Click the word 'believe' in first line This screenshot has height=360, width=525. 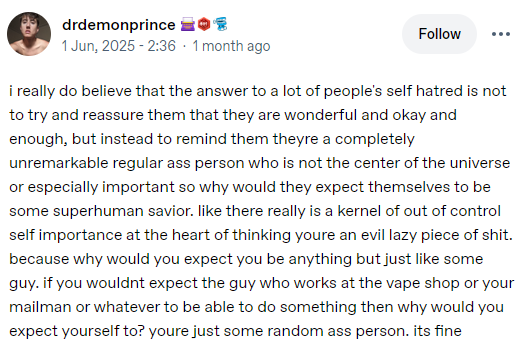tap(106, 91)
